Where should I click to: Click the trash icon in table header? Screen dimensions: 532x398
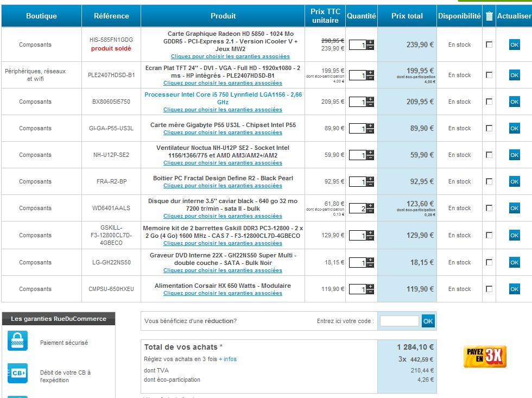click(489, 16)
